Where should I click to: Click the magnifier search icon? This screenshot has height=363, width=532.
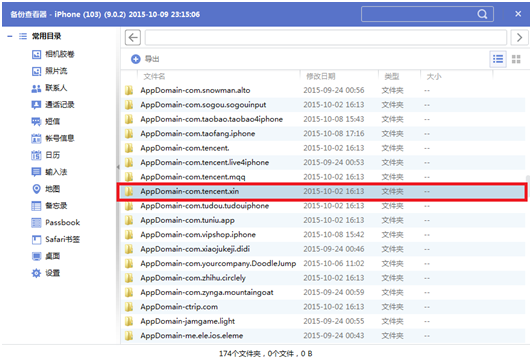[482, 14]
